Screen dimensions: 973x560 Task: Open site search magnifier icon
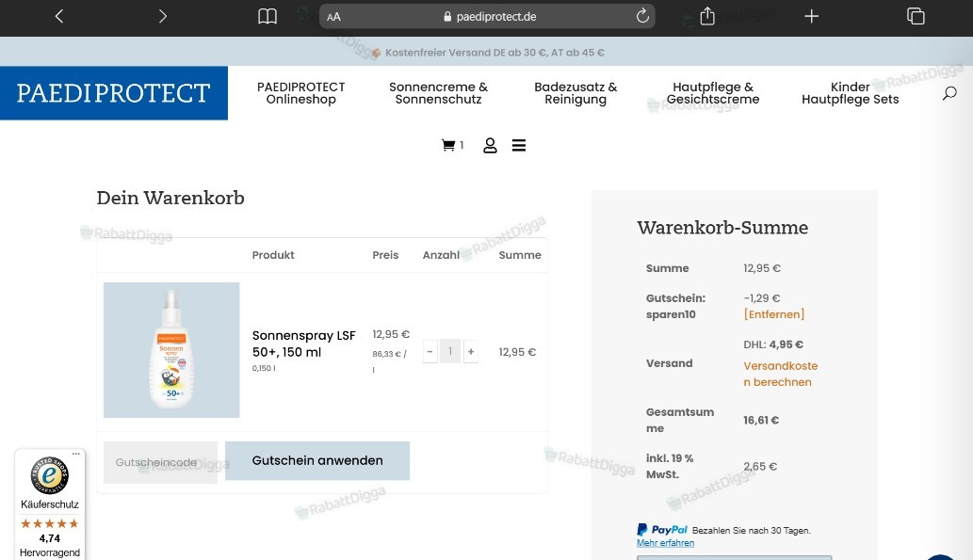pyautogui.click(x=949, y=93)
